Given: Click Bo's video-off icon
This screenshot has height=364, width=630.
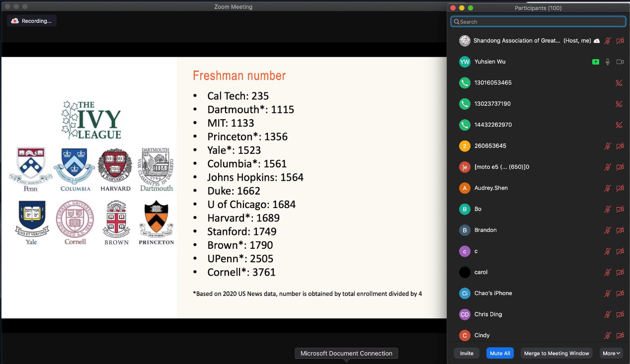Looking at the screenshot, I should pyautogui.click(x=620, y=209).
